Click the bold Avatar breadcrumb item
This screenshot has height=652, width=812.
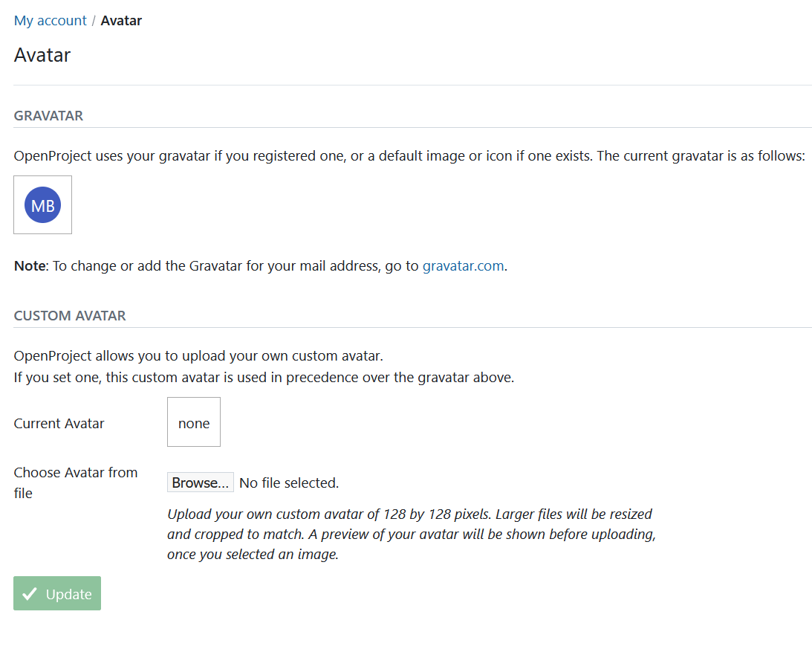click(121, 21)
